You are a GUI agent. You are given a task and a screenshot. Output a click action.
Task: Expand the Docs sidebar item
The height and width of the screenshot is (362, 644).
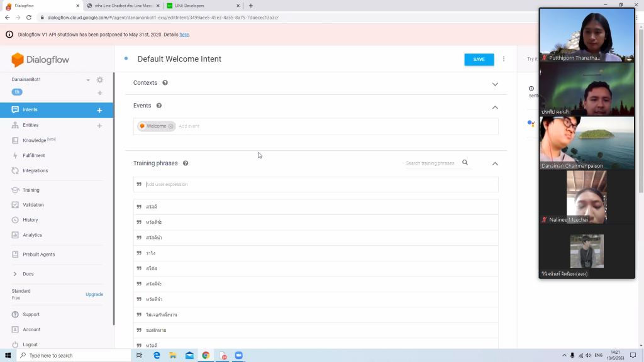point(15,274)
